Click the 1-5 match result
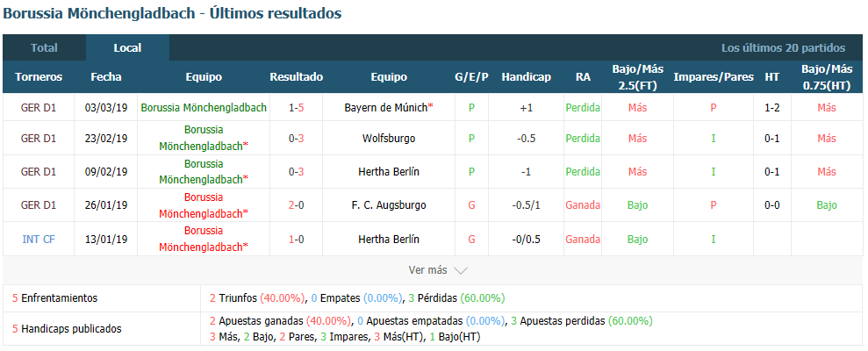This screenshot has width=868, height=351. (296, 108)
